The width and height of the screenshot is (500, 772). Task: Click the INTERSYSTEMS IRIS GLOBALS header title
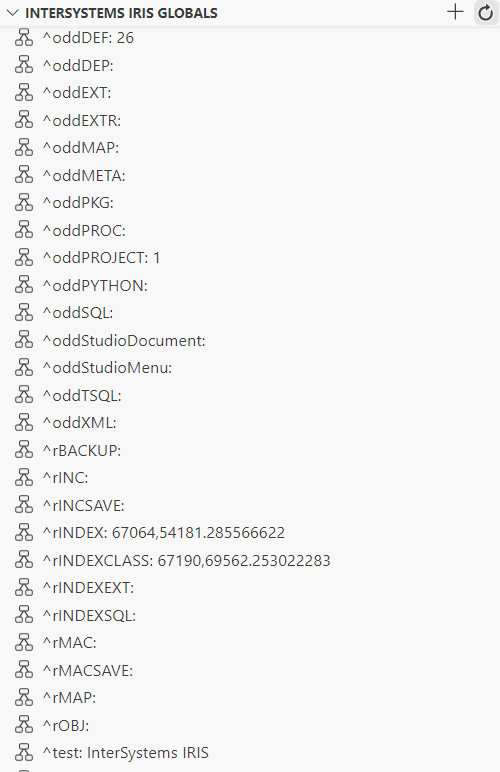pyautogui.click(x=121, y=13)
